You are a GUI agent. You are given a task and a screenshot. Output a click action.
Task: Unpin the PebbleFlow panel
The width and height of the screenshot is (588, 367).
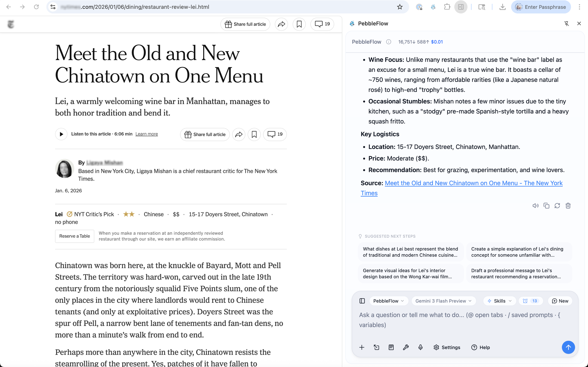(x=567, y=24)
